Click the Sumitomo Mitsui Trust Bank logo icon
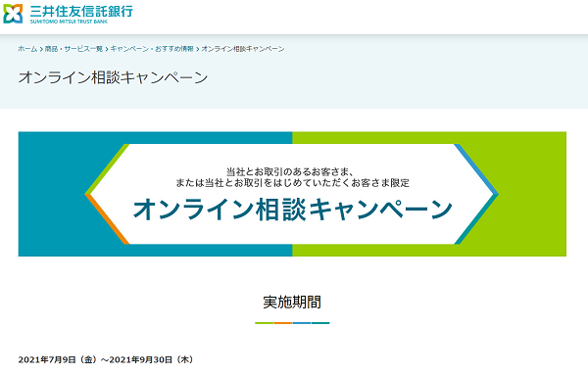Viewport: 588px width, 375px height. tap(13, 14)
